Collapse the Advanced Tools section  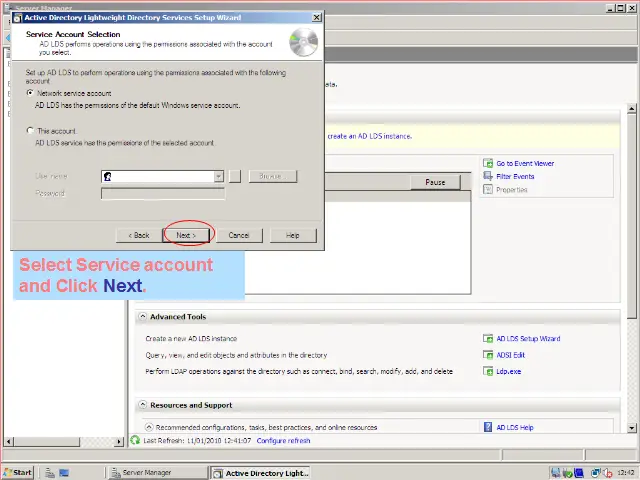[x=142, y=316]
